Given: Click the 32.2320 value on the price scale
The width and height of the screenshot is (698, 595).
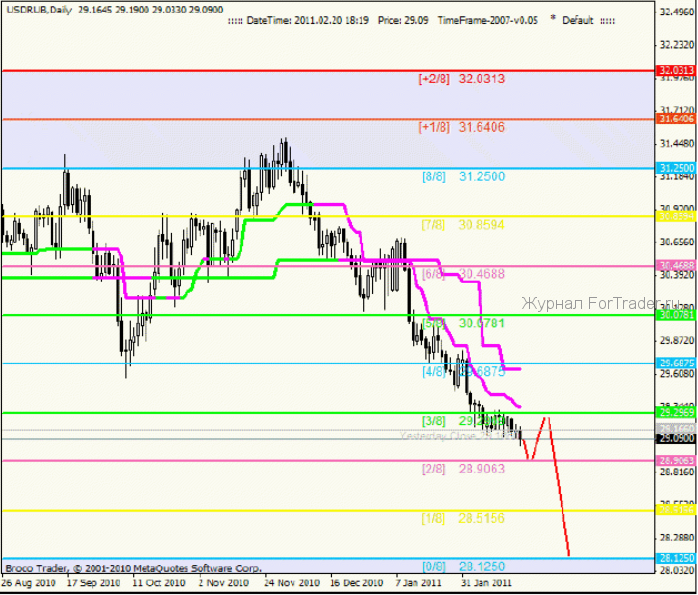Looking at the screenshot, I should (x=677, y=45).
